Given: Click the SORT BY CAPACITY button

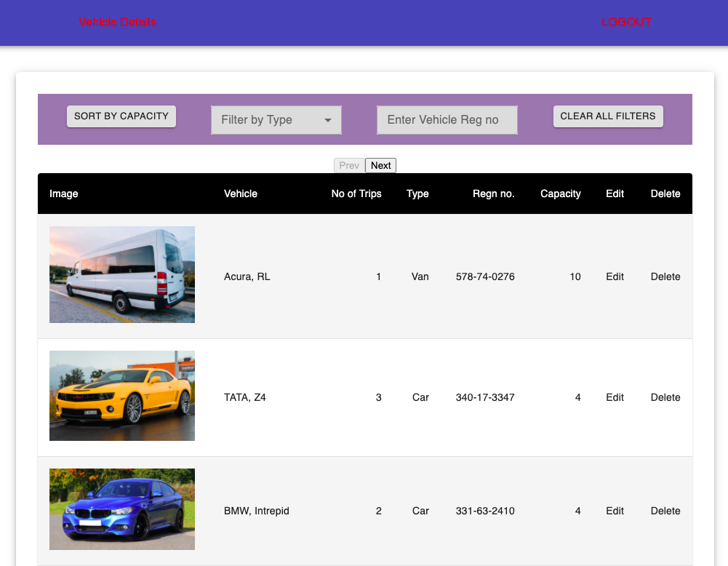Looking at the screenshot, I should click(121, 116).
